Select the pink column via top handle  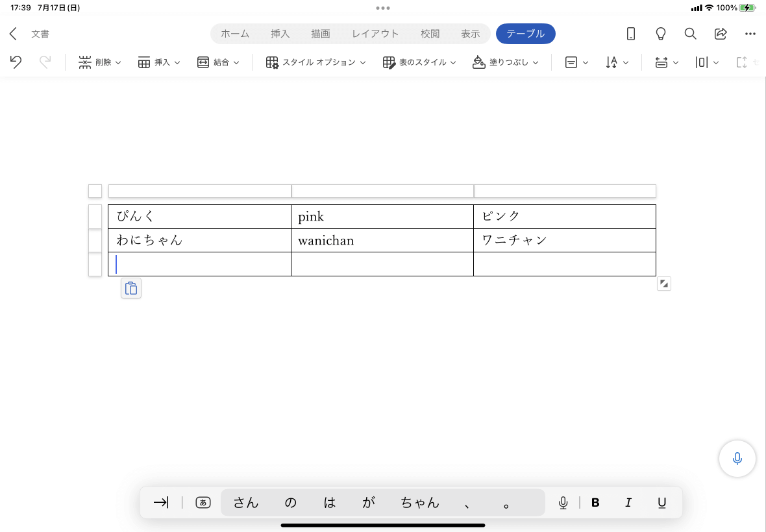(382, 191)
